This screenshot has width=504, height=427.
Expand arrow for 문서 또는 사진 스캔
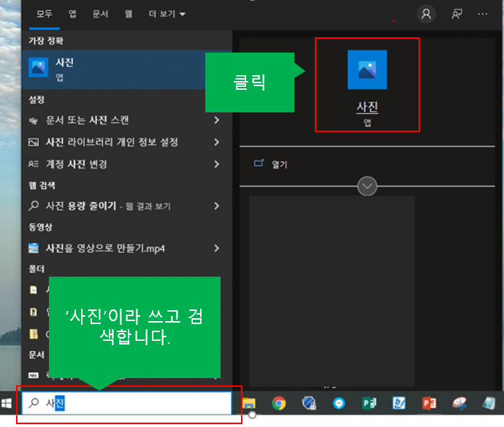coord(217,120)
